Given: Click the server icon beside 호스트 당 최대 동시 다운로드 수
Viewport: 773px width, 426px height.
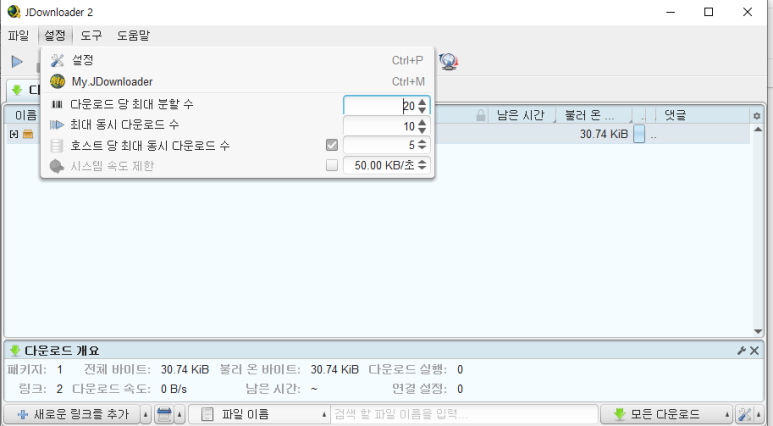Looking at the screenshot, I should [57, 145].
